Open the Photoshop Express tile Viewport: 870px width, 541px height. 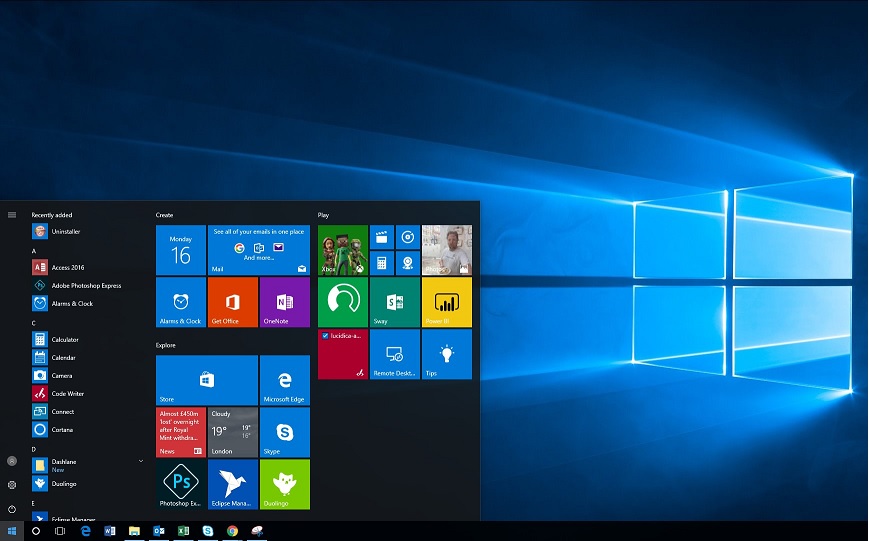click(181, 484)
